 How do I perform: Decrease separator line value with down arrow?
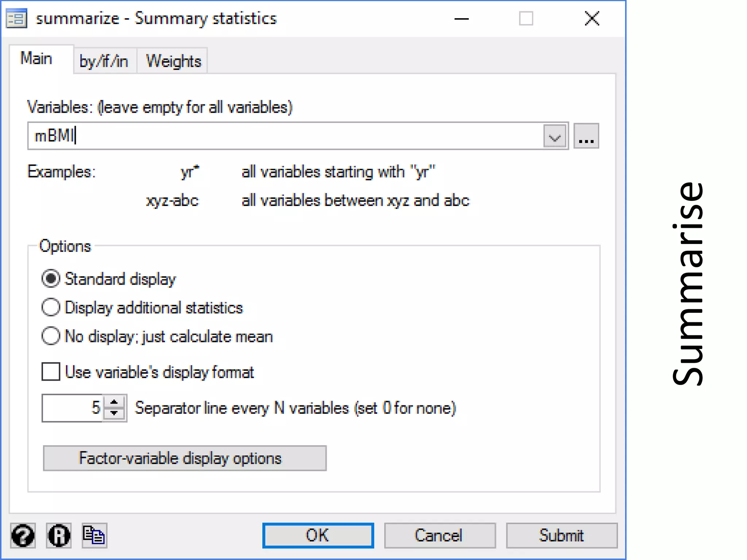click(x=114, y=413)
